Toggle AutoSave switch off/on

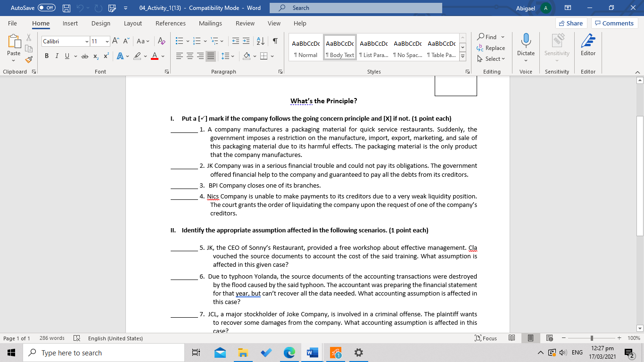click(x=46, y=8)
